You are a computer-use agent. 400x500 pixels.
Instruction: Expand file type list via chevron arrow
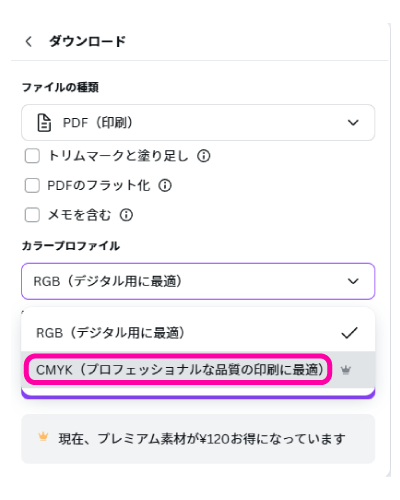[353, 122]
